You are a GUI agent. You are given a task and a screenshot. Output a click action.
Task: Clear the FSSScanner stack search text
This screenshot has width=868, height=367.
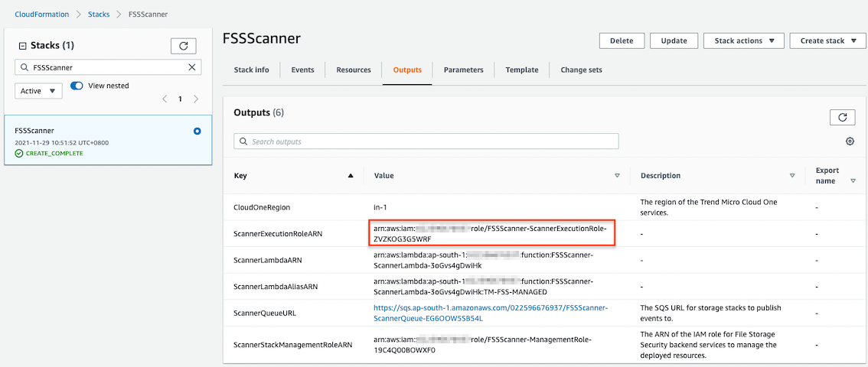(x=192, y=67)
